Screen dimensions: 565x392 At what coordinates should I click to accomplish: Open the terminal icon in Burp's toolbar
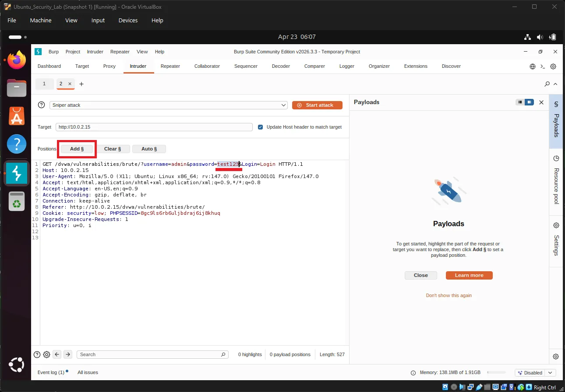point(543,66)
